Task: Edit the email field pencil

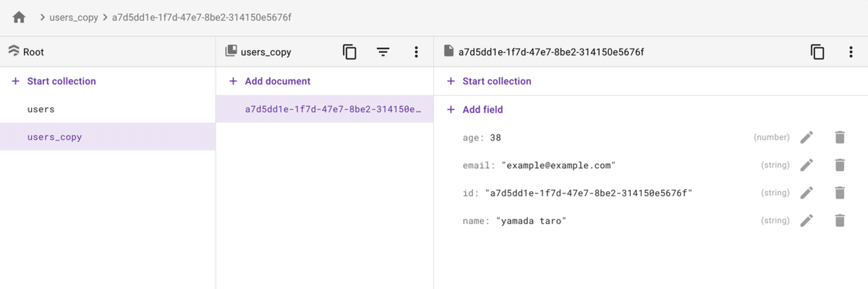Action: tap(807, 165)
